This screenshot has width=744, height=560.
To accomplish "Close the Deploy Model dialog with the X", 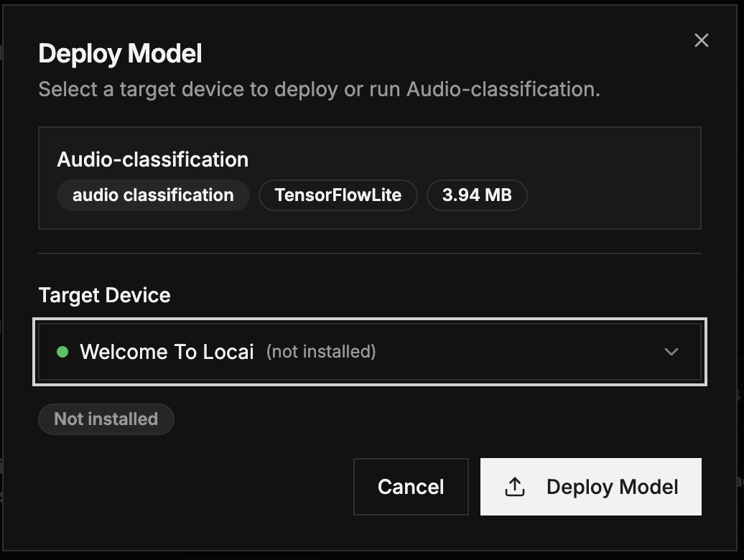I will point(702,40).
